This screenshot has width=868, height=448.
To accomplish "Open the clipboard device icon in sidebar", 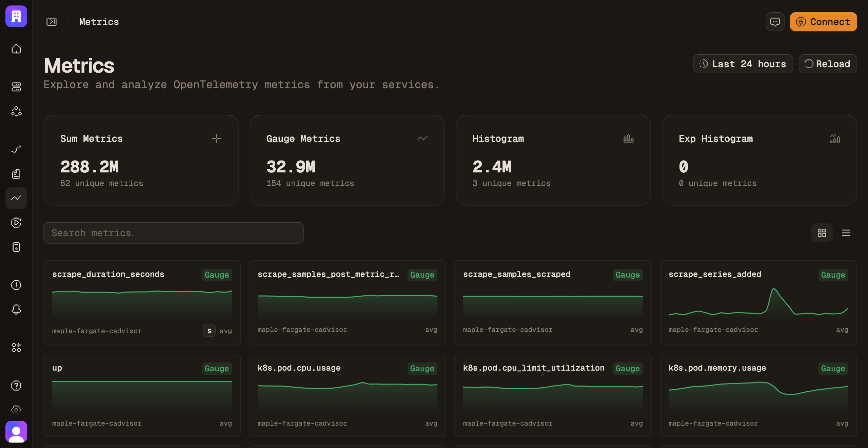I will pyautogui.click(x=16, y=247).
